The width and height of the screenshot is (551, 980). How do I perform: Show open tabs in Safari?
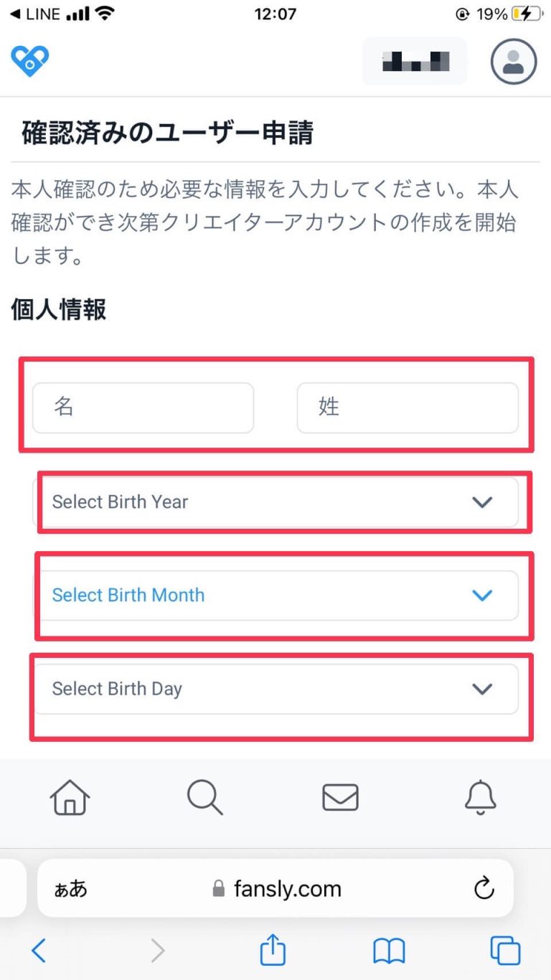pyautogui.click(x=505, y=951)
